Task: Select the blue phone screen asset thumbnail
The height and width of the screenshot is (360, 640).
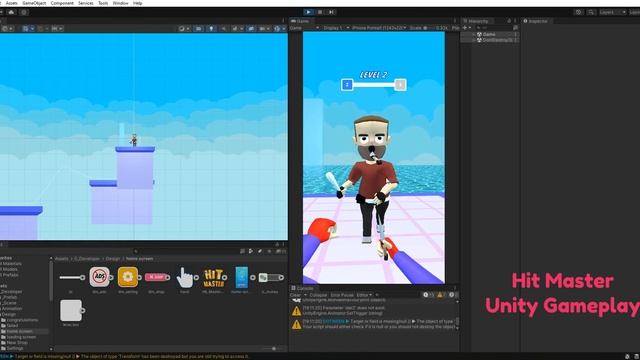Action: 242,277
